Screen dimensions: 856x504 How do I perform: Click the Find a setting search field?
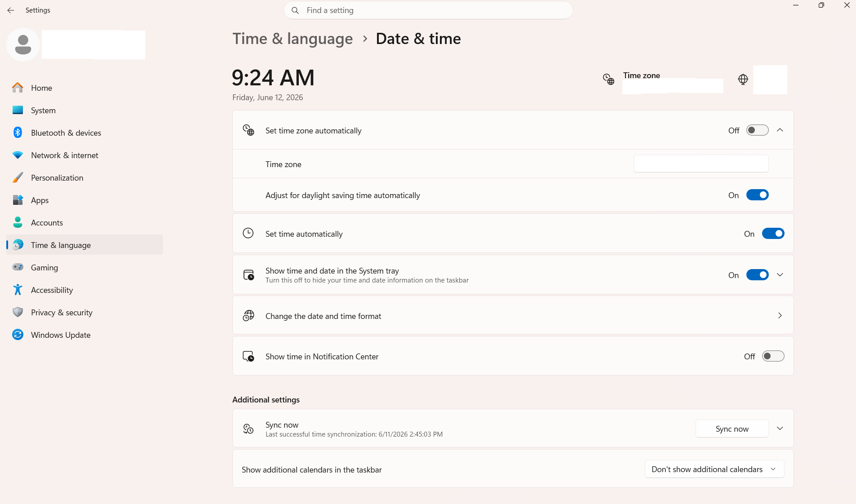(428, 10)
